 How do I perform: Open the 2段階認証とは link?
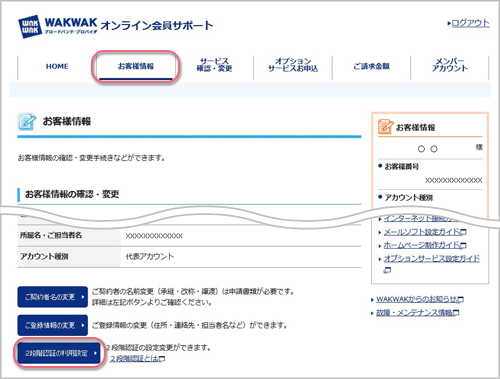tap(134, 359)
